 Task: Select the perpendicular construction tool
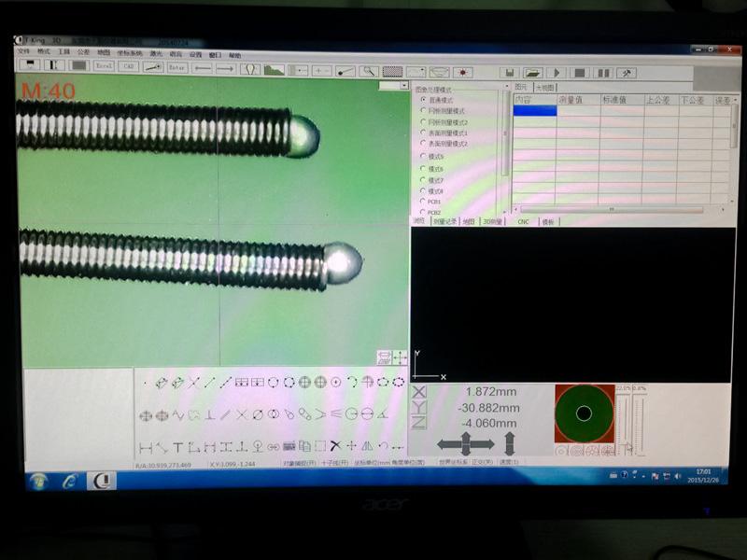coord(209,413)
